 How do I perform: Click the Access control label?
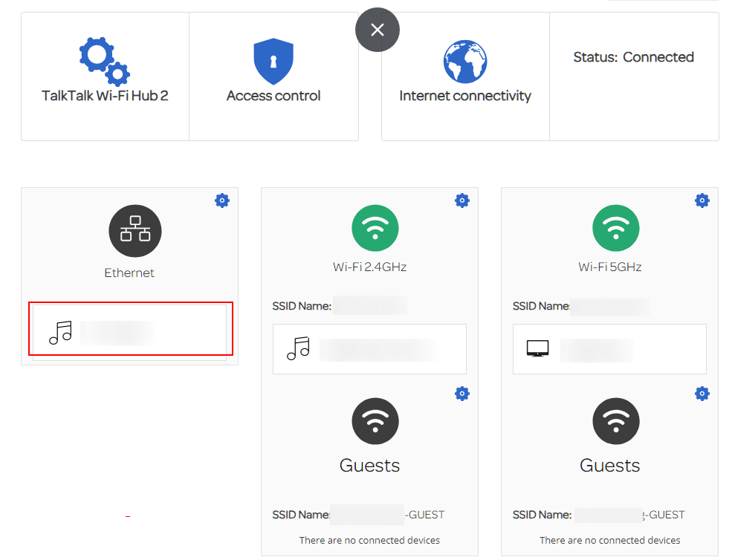273,96
